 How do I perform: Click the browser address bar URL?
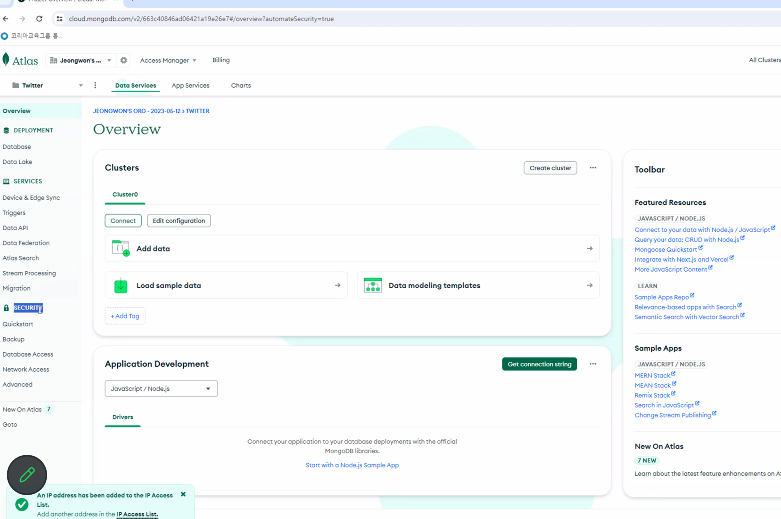pyautogui.click(x=201, y=19)
